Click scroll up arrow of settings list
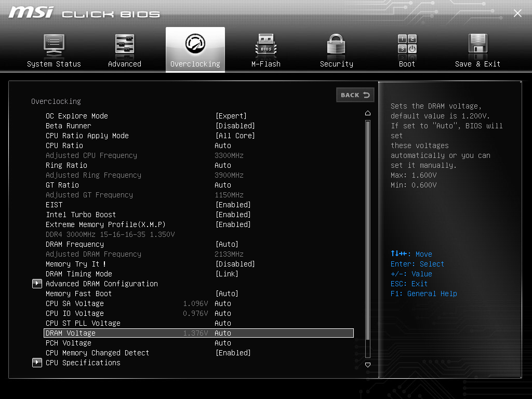 (368, 113)
